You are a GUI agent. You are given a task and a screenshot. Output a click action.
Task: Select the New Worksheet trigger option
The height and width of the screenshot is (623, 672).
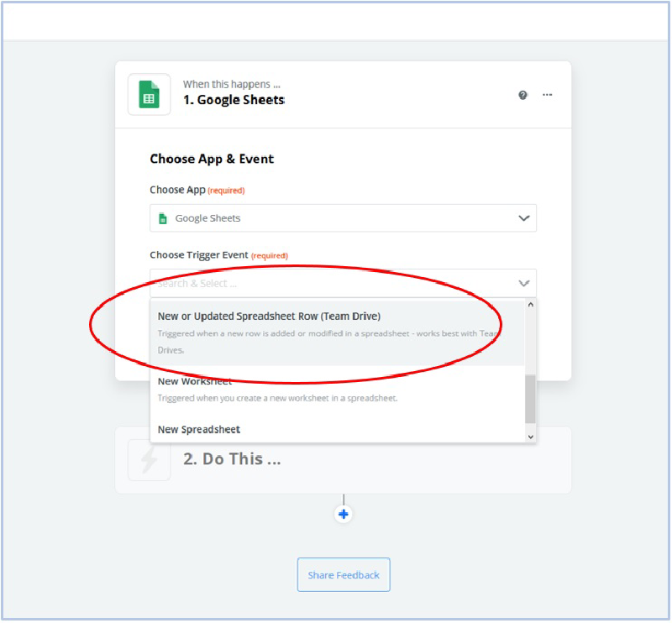click(x=338, y=390)
